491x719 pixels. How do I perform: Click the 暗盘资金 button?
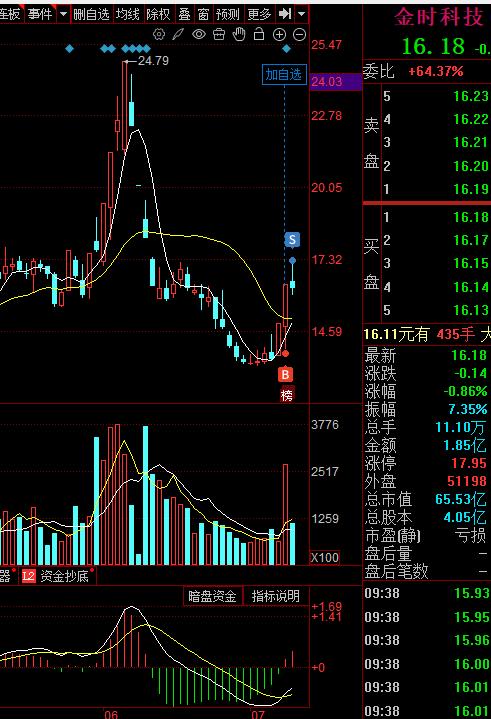(212, 596)
